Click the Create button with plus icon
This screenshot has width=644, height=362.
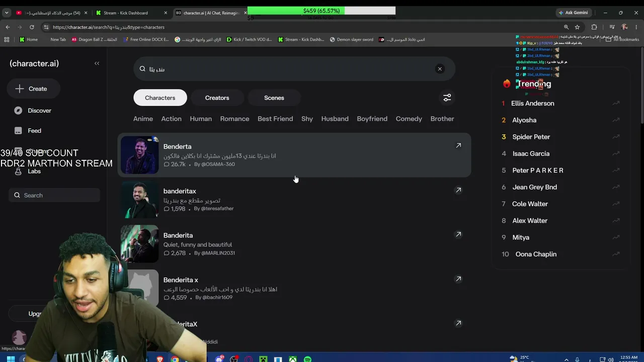34,88
